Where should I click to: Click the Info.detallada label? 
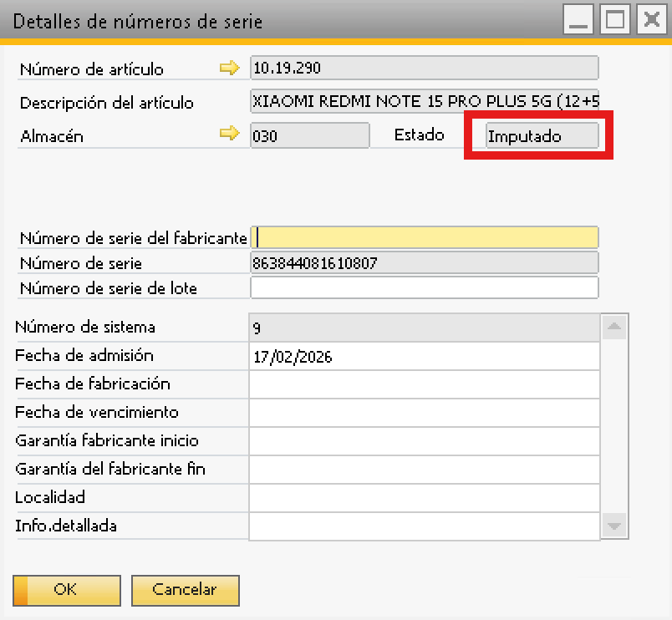coord(65,526)
